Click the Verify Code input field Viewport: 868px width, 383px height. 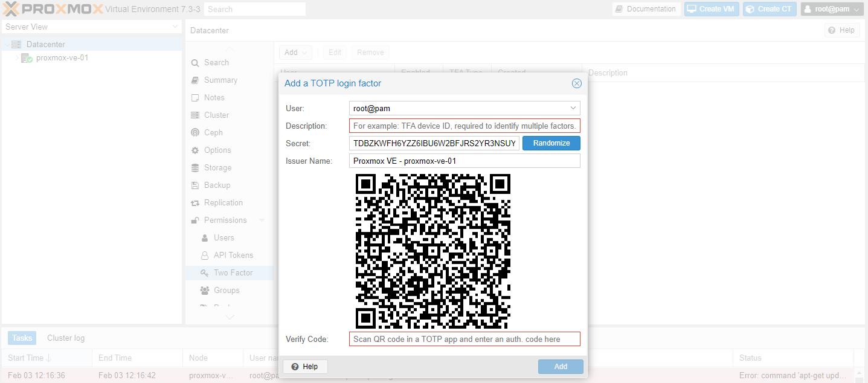(x=464, y=339)
